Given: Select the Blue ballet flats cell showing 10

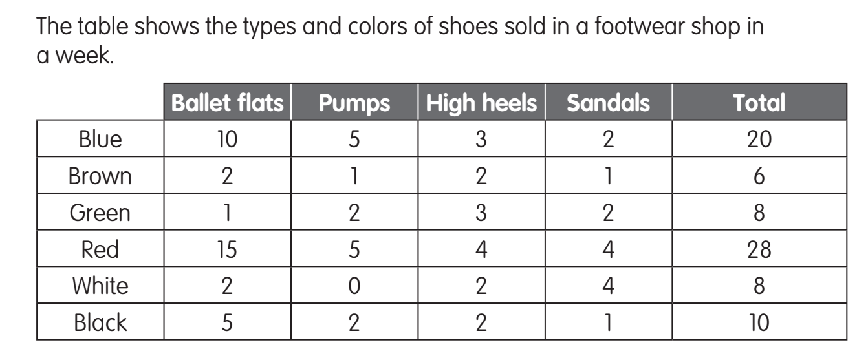Looking at the screenshot, I should pyautogui.click(x=227, y=140).
